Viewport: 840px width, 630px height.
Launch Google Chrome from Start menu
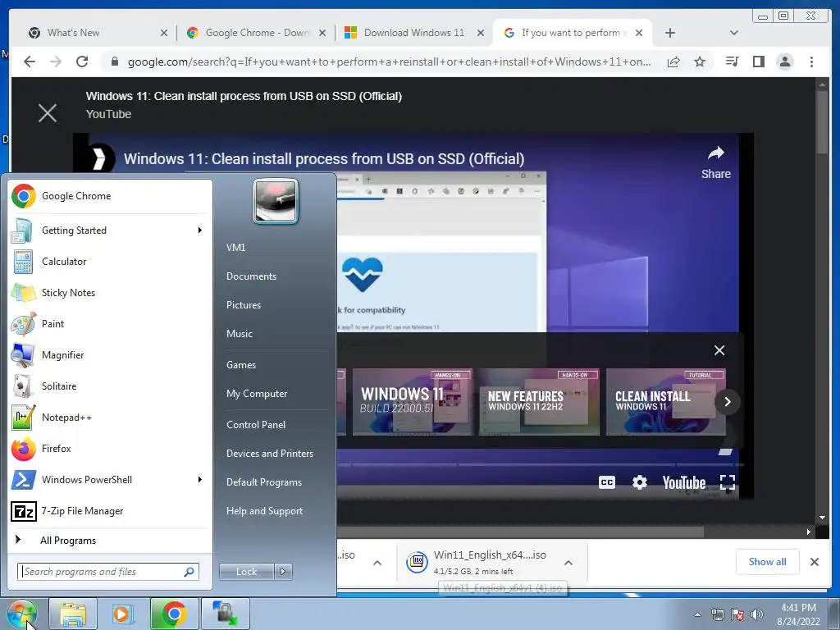[110, 196]
